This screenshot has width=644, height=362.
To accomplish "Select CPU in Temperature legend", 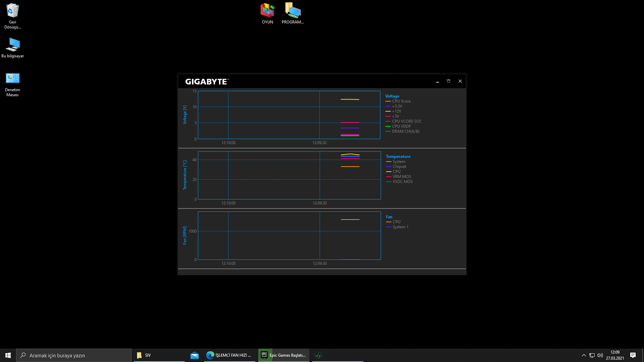I will pos(393,171).
